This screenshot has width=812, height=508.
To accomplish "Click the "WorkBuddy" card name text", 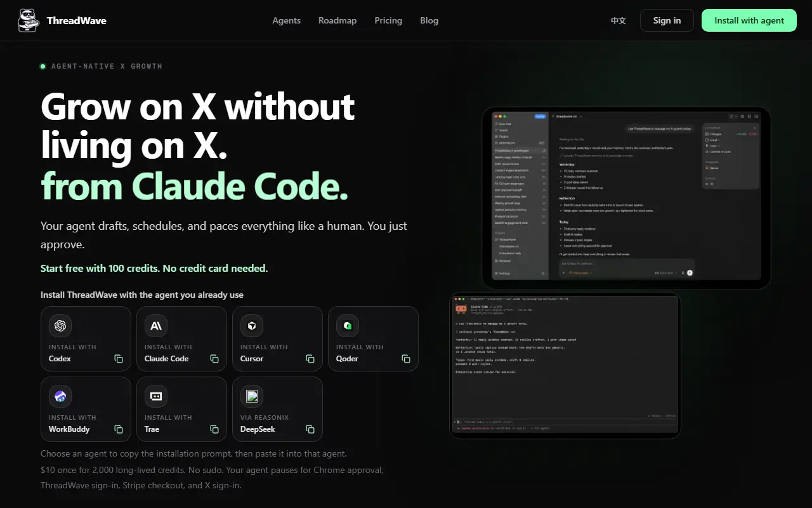I will [69, 429].
